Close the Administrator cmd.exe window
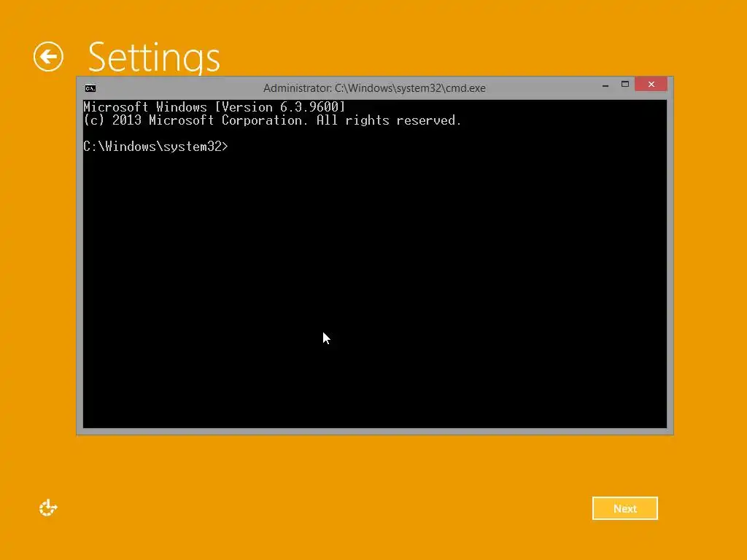The height and width of the screenshot is (560, 747). (651, 85)
